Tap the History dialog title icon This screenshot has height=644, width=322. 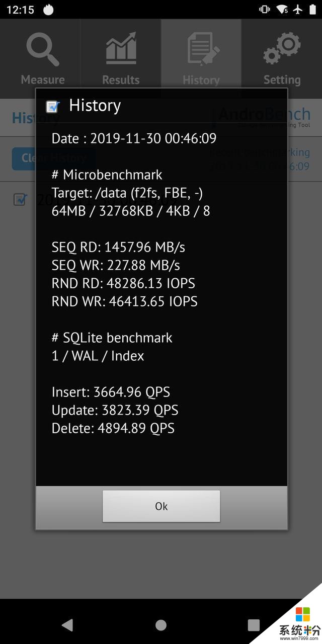[53, 106]
